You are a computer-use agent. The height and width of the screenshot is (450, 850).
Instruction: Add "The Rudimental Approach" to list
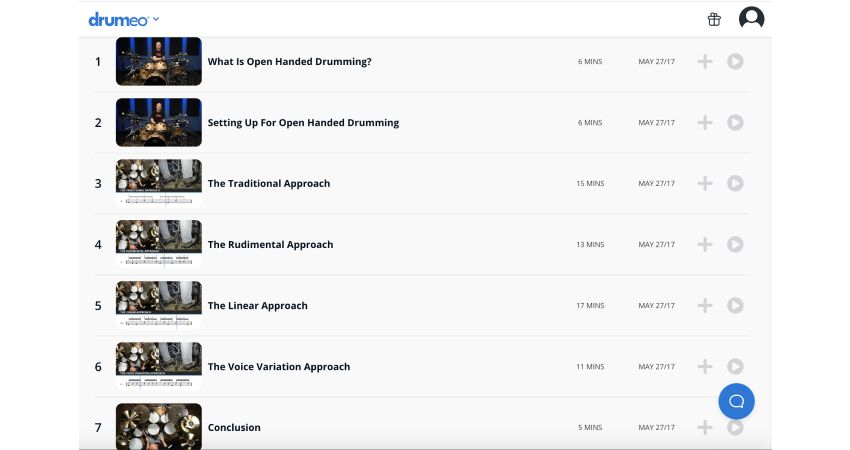705,245
